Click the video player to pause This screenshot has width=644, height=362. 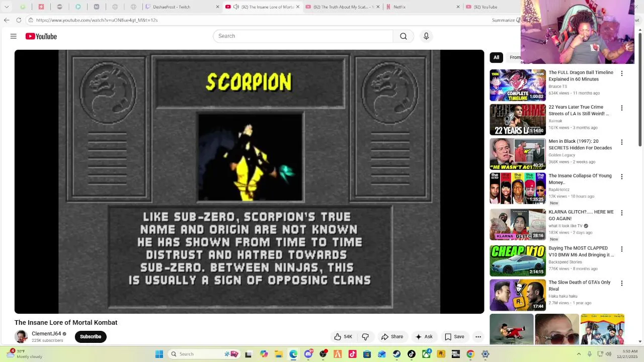tap(249, 182)
